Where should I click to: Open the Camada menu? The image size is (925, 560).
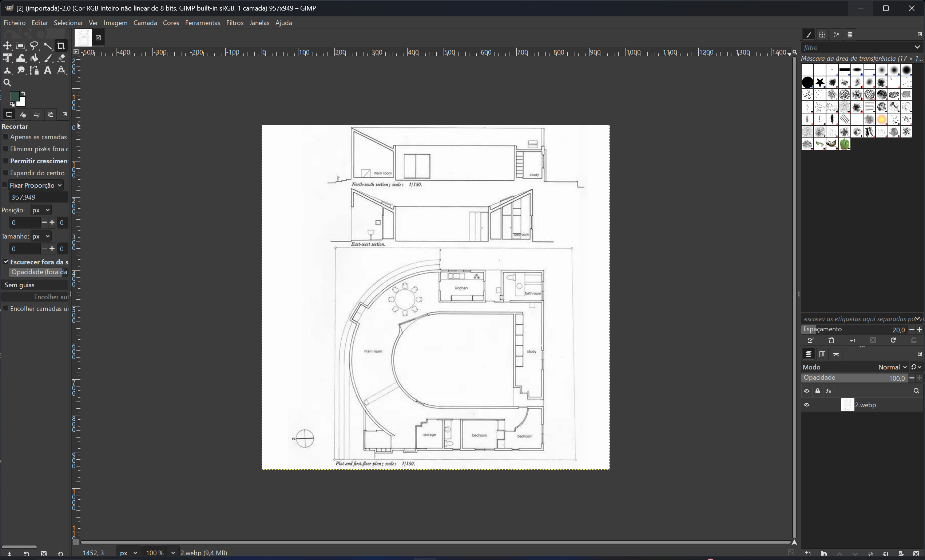point(145,23)
